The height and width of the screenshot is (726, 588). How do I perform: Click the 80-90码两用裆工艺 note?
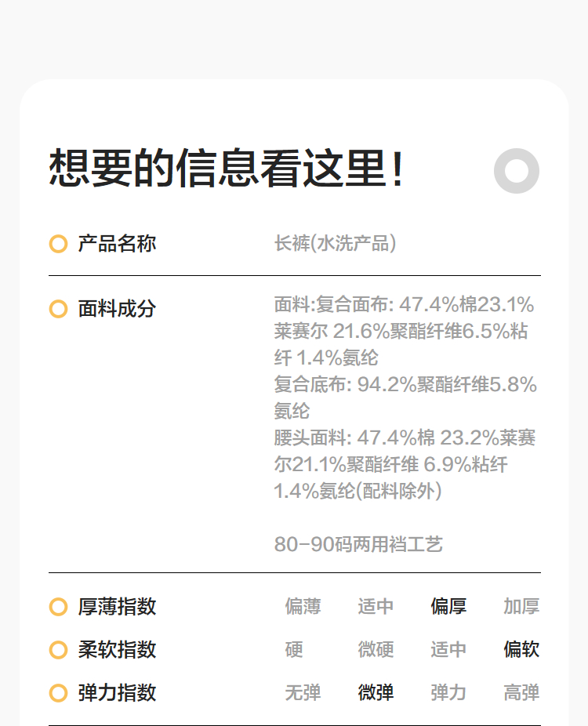tap(358, 544)
